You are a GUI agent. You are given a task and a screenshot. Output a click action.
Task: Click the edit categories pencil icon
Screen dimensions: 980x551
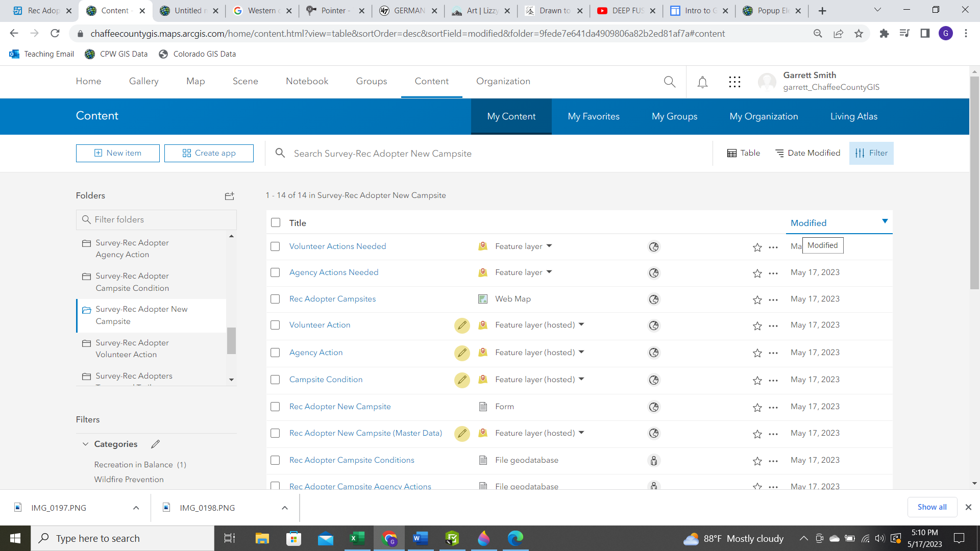pyautogui.click(x=156, y=444)
